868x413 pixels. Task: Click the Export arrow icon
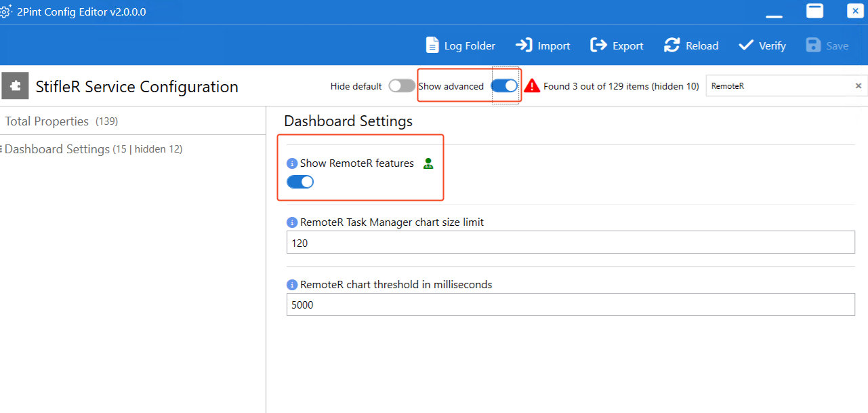pos(598,45)
